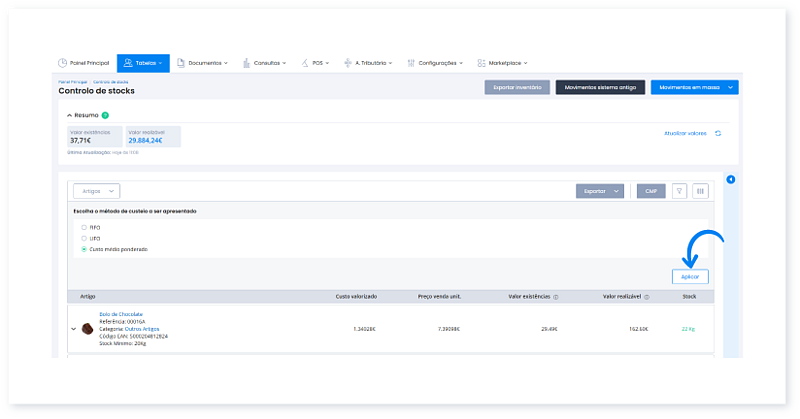Click the Bolo de Chocolate product image
The height and width of the screenshot is (419, 800).
[x=88, y=328]
